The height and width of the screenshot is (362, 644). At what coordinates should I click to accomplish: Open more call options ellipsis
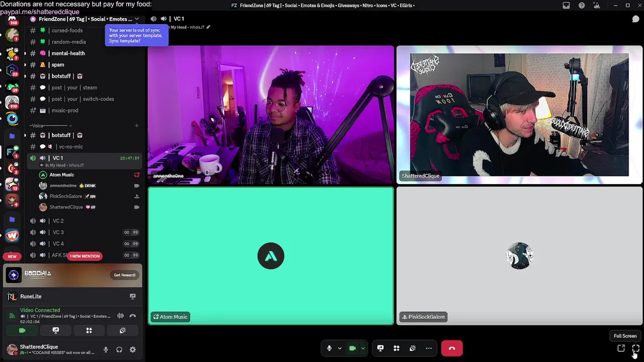click(429, 348)
